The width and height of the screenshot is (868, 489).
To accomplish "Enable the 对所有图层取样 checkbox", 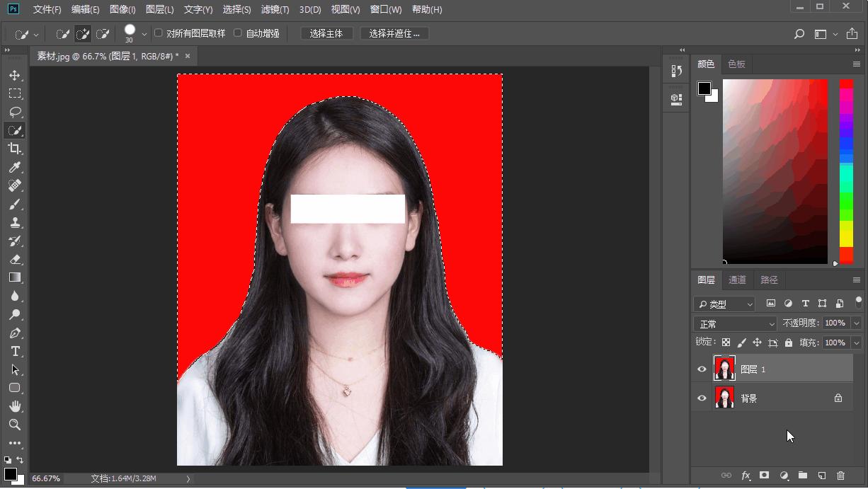I will pyautogui.click(x=158, y=33).
